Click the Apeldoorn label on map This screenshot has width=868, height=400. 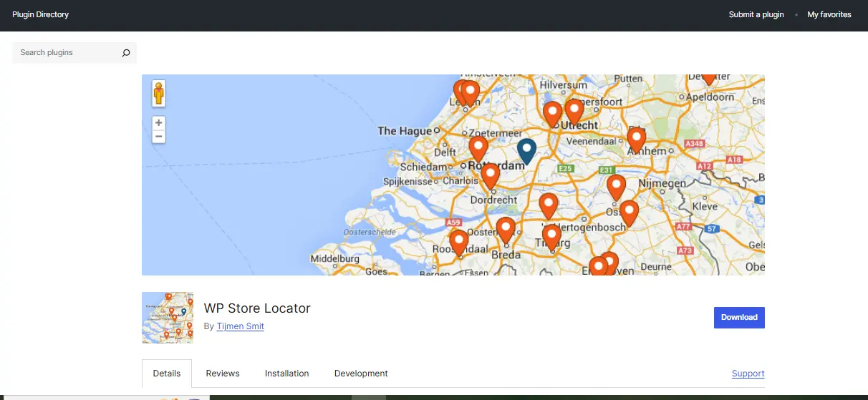pyautogui.click(x=710, y=97)
